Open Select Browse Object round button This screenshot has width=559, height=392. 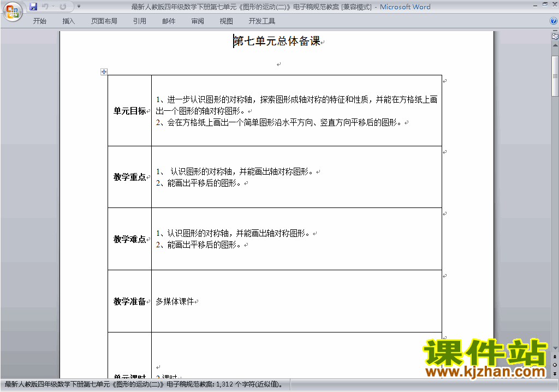555,365
